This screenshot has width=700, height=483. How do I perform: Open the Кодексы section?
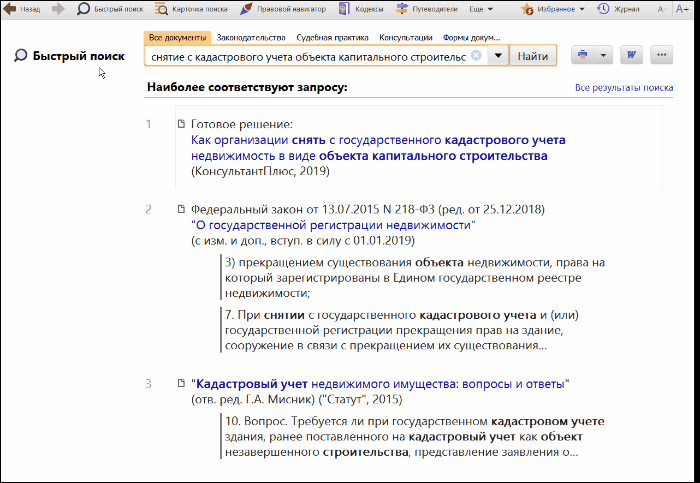pyautogui.click(x=361, y=9)
